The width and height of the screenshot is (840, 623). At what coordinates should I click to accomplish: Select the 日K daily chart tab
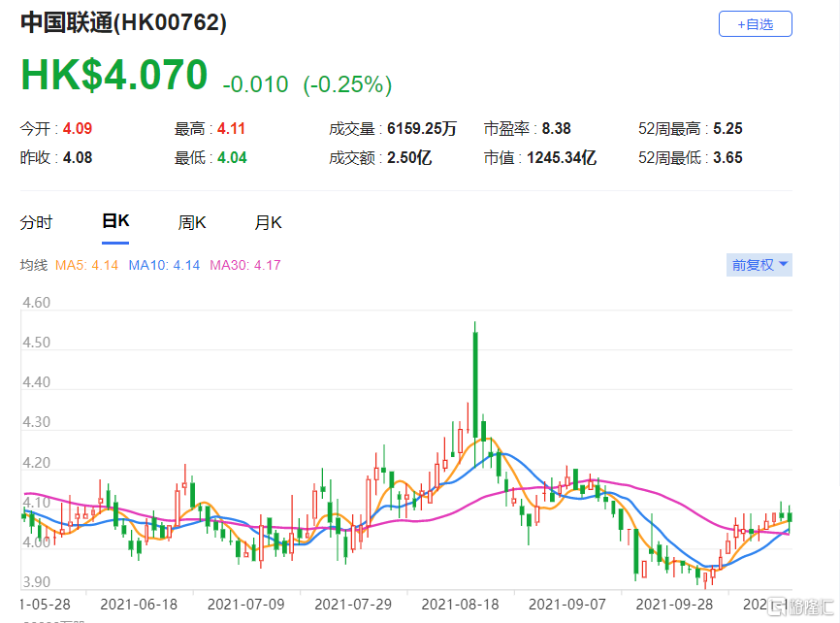pos(115,222)
